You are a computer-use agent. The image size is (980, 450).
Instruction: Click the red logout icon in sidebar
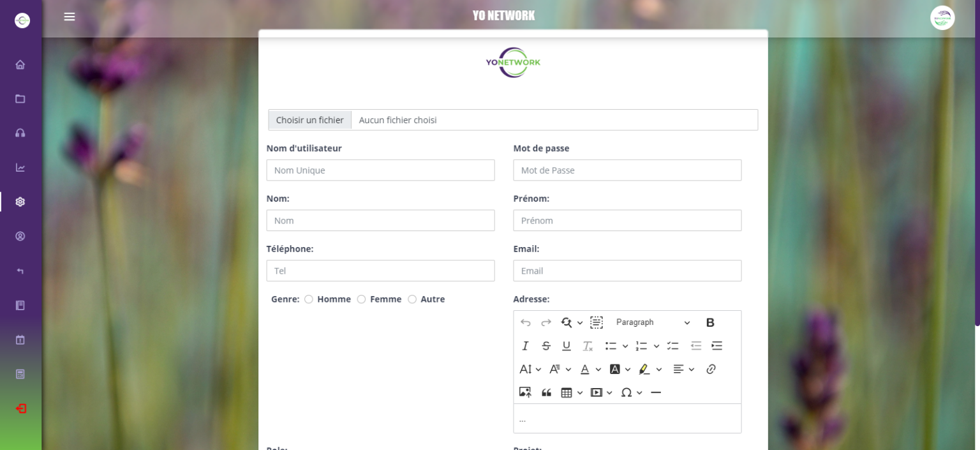[20, 409]
